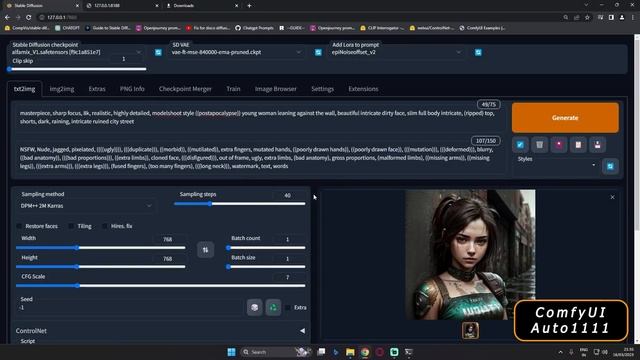Click the green recycle reuse-seed button
This screenshot has width=640, height=360.
tap(273, 307)
